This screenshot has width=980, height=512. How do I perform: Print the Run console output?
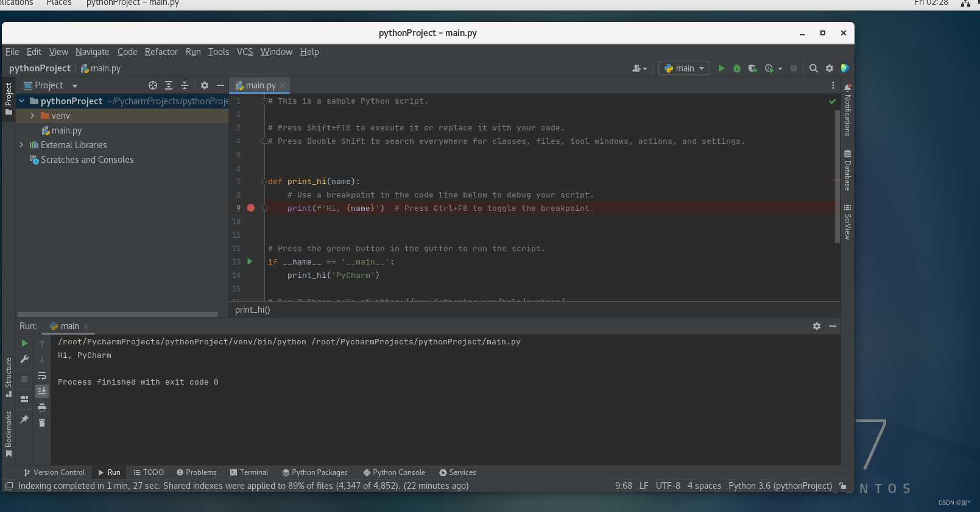[x=42, y=407]
